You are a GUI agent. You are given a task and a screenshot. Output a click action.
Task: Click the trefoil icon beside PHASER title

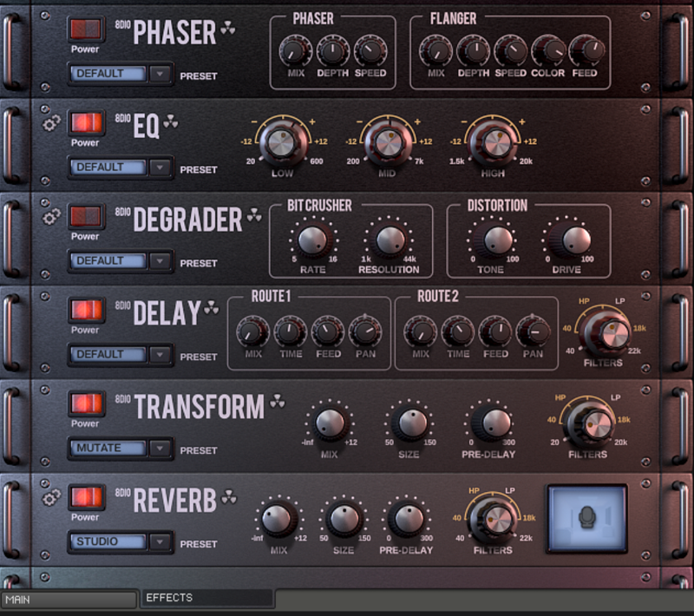(228, 28)
